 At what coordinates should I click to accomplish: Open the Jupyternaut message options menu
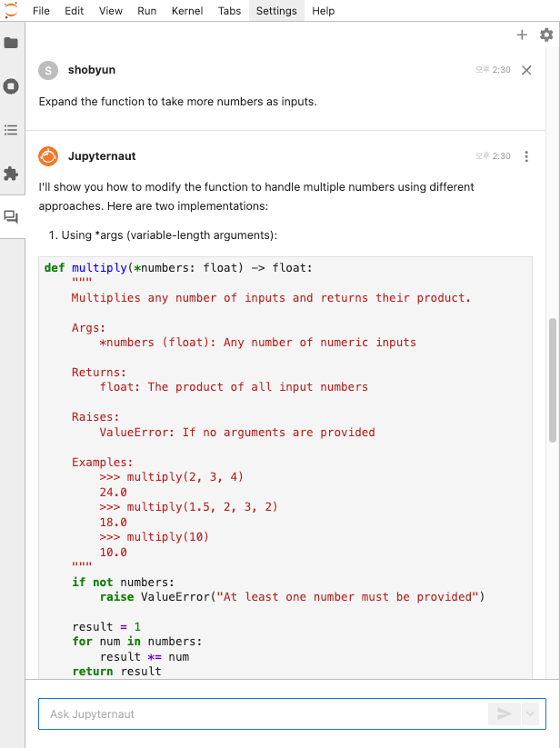526,156
